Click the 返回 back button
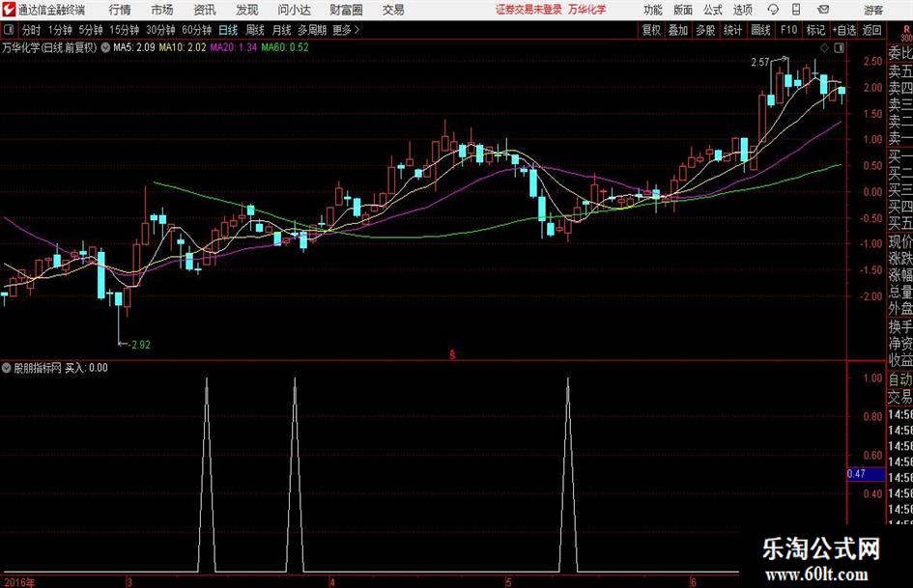Screen dimensions: 913x588 coord(871,30)
